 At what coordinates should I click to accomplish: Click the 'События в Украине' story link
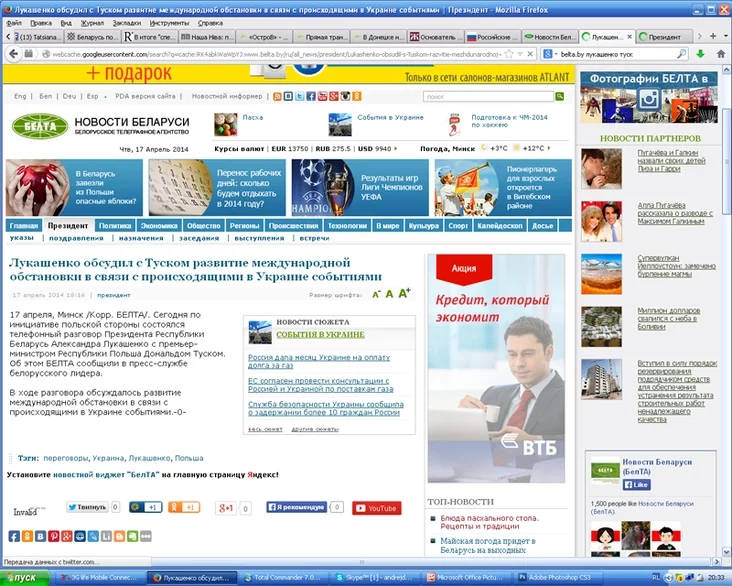pos(320,334)
